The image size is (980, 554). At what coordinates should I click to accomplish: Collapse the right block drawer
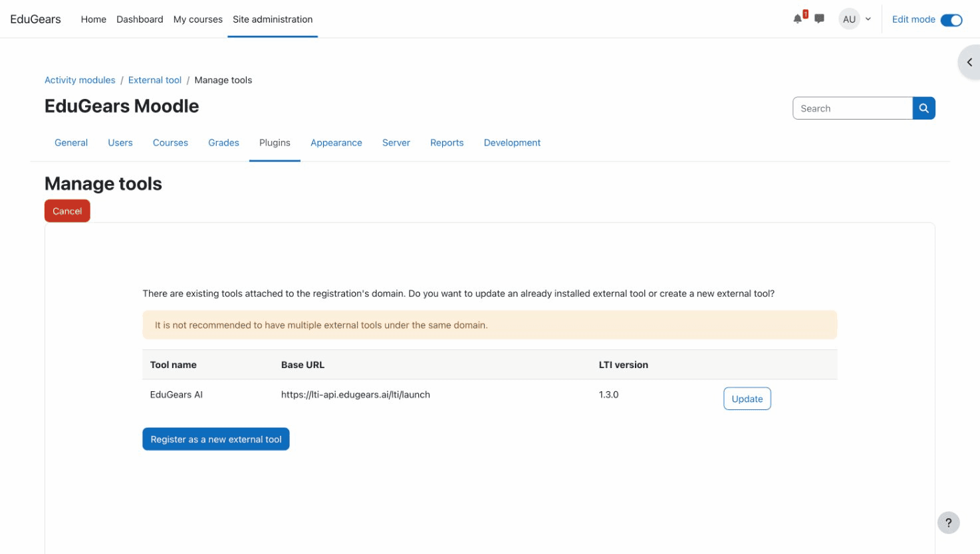(969, 62)
